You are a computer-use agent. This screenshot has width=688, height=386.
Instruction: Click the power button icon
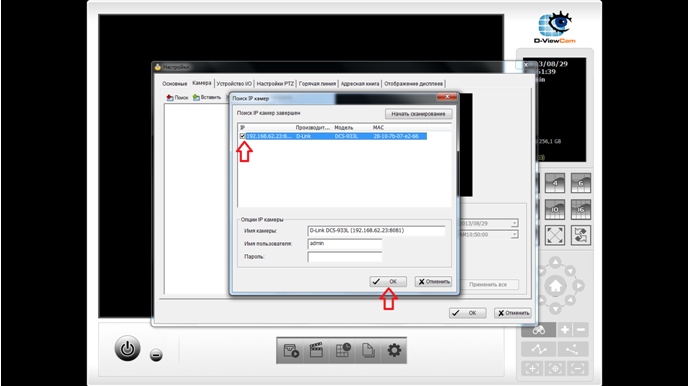click(x=127, y=349)
